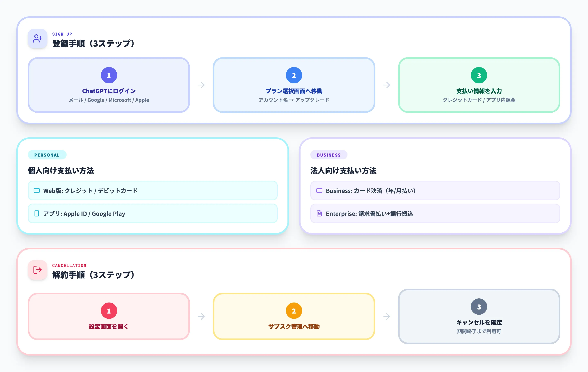Screen dimensions: 588x372
Task: Click the smartphone icon next to アプリ: Apple ID
Action: pos(37,213)
